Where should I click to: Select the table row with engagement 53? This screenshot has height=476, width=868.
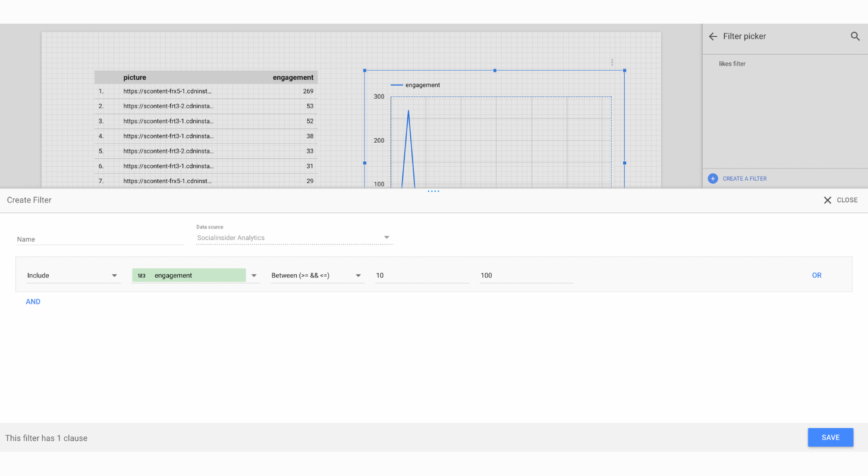206,107
